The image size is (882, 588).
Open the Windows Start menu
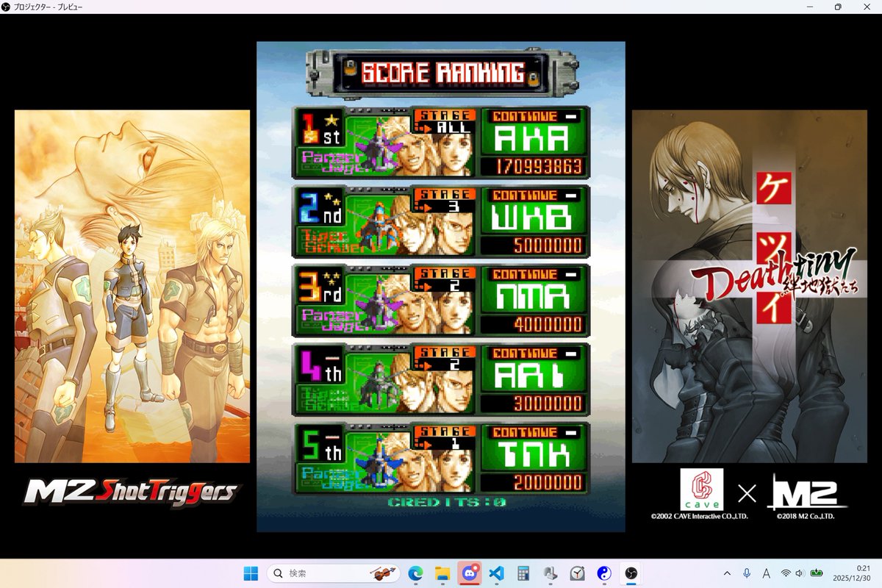click(251, 573)
